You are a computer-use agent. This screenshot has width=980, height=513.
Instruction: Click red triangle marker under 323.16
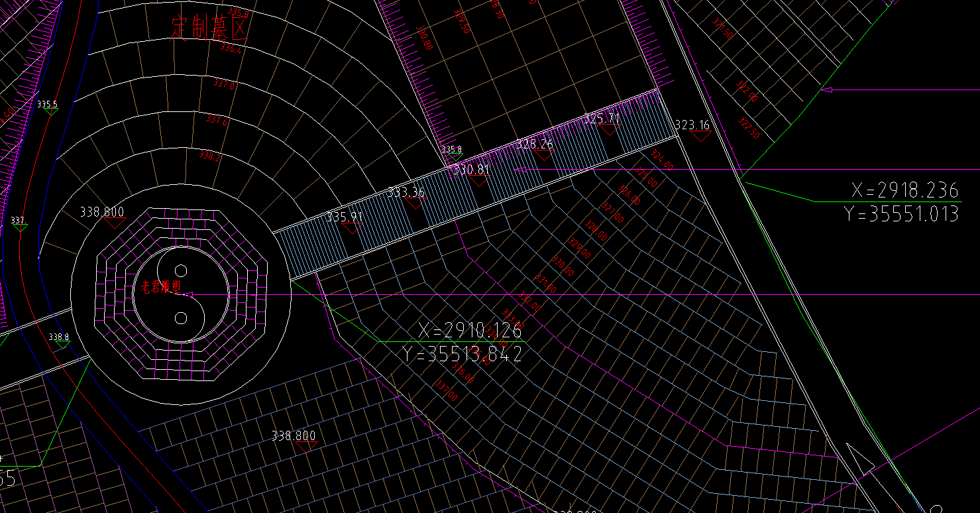tap(699, 136)
